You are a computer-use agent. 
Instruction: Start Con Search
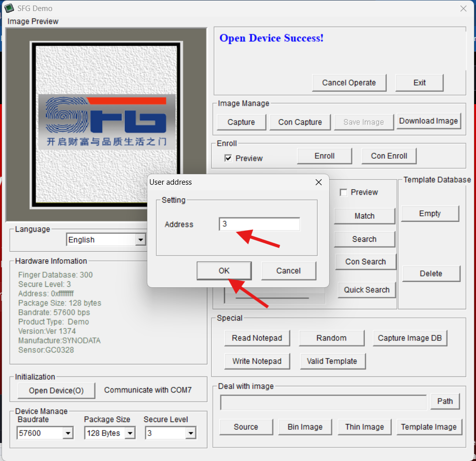pos(366,261)
